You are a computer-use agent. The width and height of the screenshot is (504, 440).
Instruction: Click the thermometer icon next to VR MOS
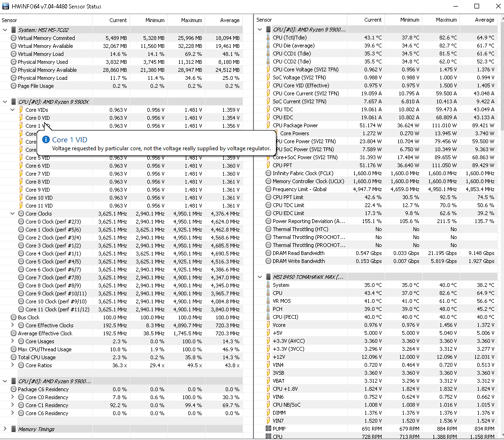tap(268, 301)
